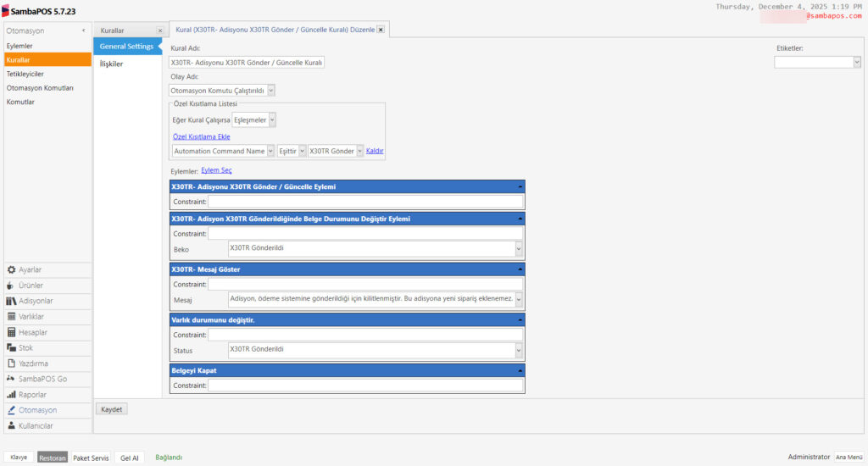This screenshot has width=868, height=466.
Task: Switch to the İlişkiler tab
Action: (x=111, y=64)
